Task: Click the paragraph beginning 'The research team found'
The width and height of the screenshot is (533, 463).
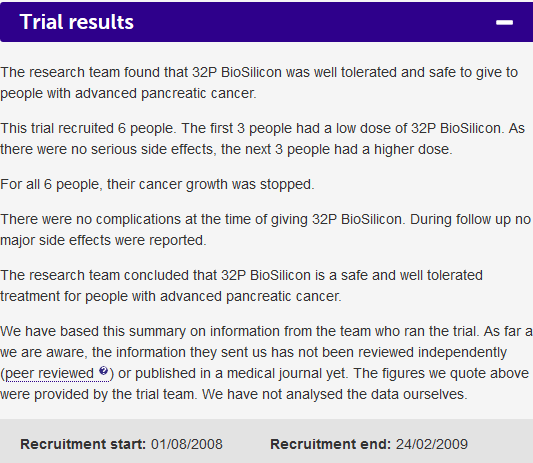Action: tap(259, 83)
